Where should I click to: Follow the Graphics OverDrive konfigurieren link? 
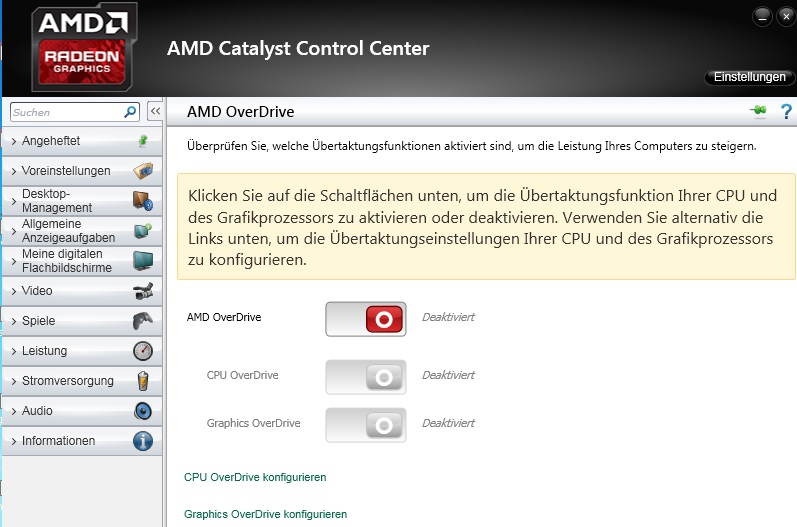265,514
